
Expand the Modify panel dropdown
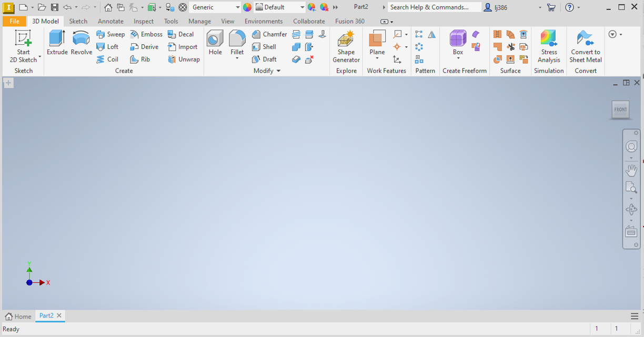(x=278, y=71)
